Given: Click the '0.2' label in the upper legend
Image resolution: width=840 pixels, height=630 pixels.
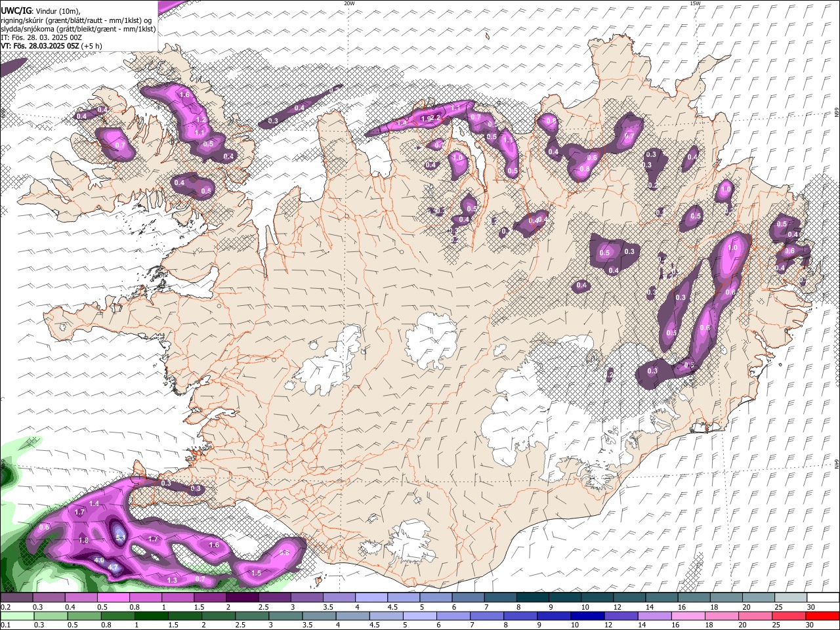Looking at the screenshot, I should point(6,607).
